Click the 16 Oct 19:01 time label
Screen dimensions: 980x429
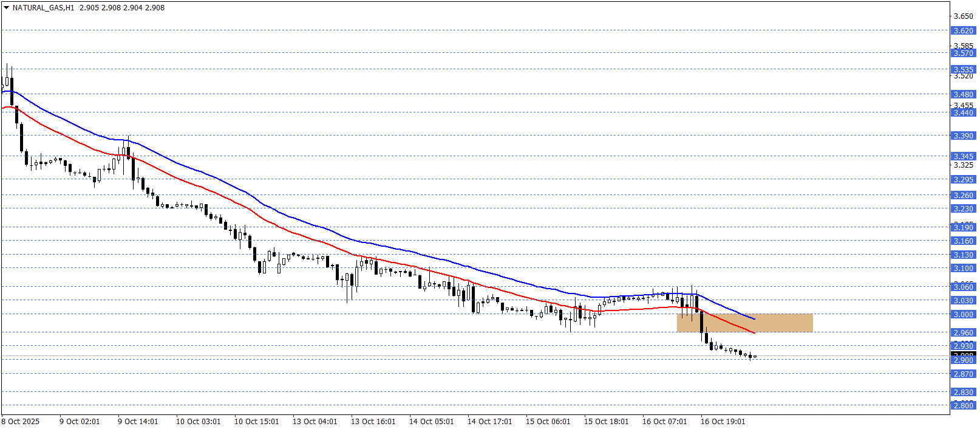point(723,422)
